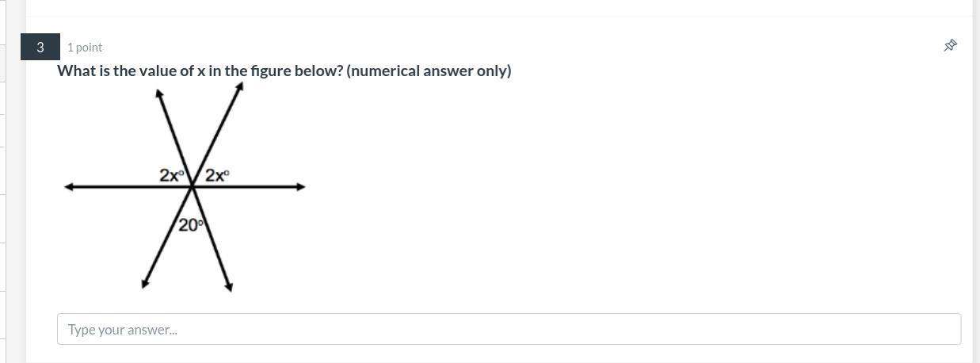Viewport: 980px width, 363px height.
Task: Click the bottom-right arrowhead in the figure
Action: pos(228,287)
